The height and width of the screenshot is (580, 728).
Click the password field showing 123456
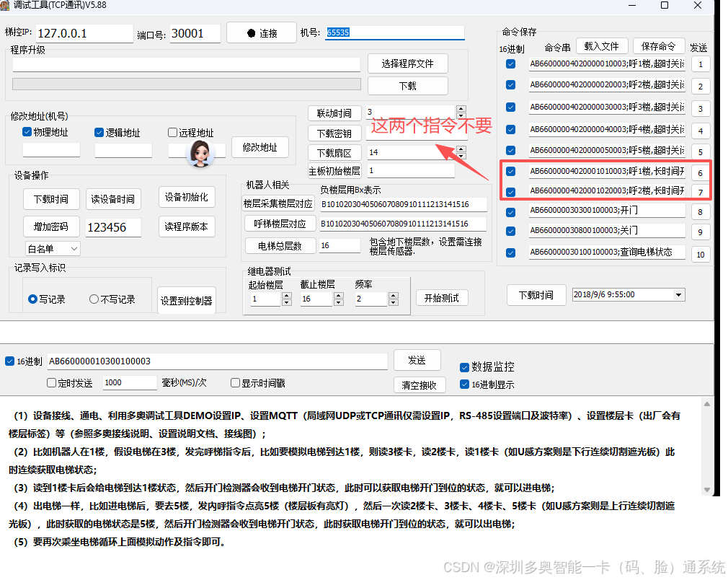tap(114, 228)
